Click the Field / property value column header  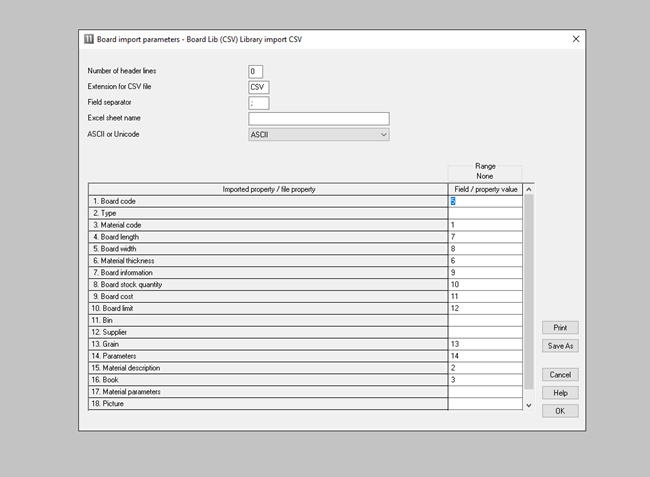tap(484, 189)
